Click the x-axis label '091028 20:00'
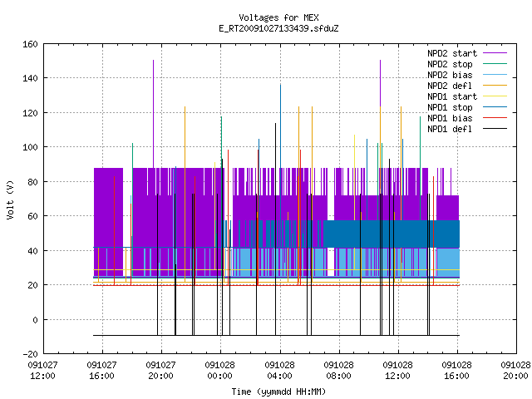Image resolution: width=532 pixels, height=399 pixels. click(x=515, y=371)
